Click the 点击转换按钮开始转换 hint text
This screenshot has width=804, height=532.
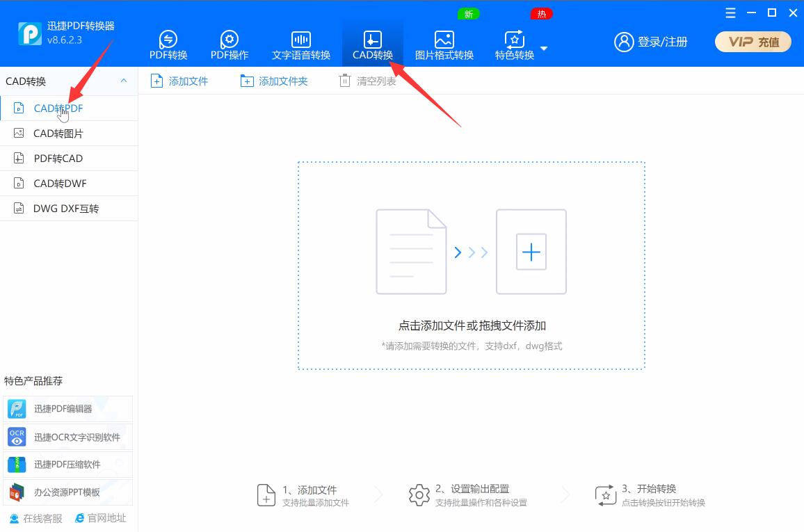[x=664, y=503]
